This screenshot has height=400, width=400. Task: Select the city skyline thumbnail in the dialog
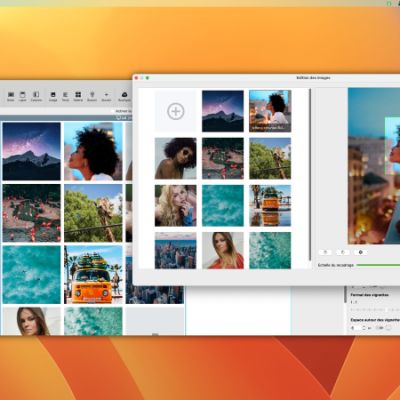click(176, 251)
